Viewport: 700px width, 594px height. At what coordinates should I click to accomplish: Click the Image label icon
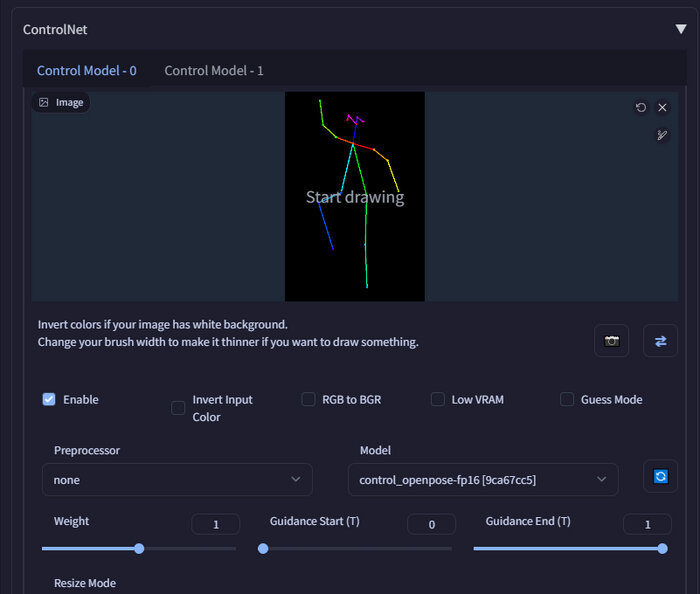click(43, 103)
